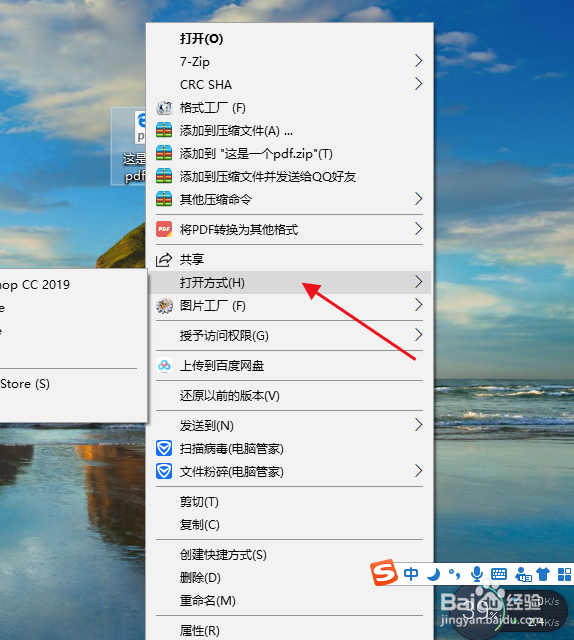Click the archive icon next to 其他压缩命令

tap(164, 199)
